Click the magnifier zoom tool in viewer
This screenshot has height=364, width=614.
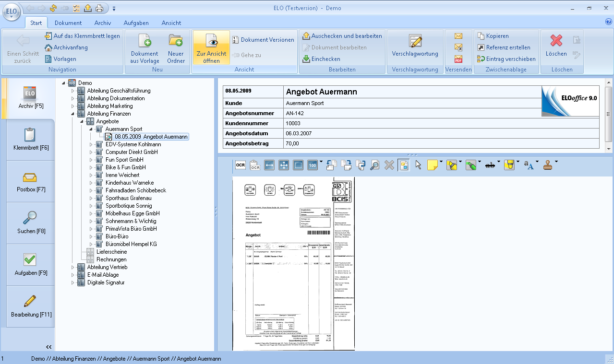pos(375,165)
